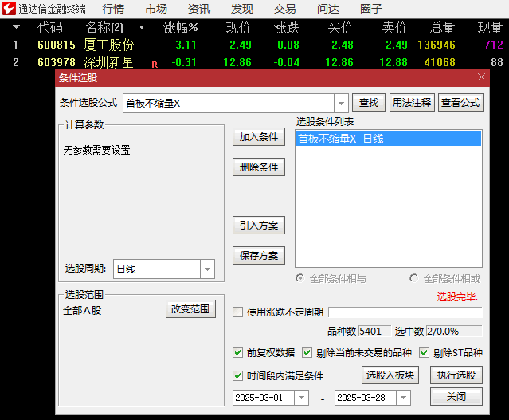Click 全部A股 range text
This screenshot has width=509, height=420.
point(82,311)
